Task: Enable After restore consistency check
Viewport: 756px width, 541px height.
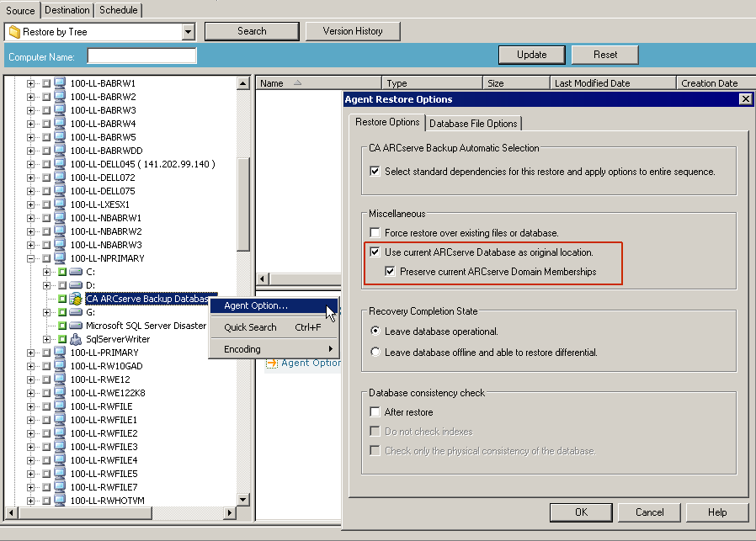Action: 375,412
